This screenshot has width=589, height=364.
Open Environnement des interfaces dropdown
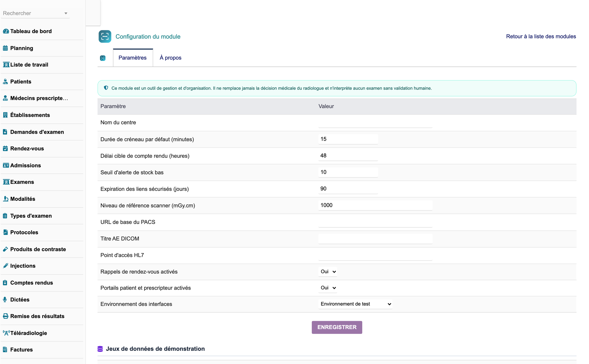[355, 304]
